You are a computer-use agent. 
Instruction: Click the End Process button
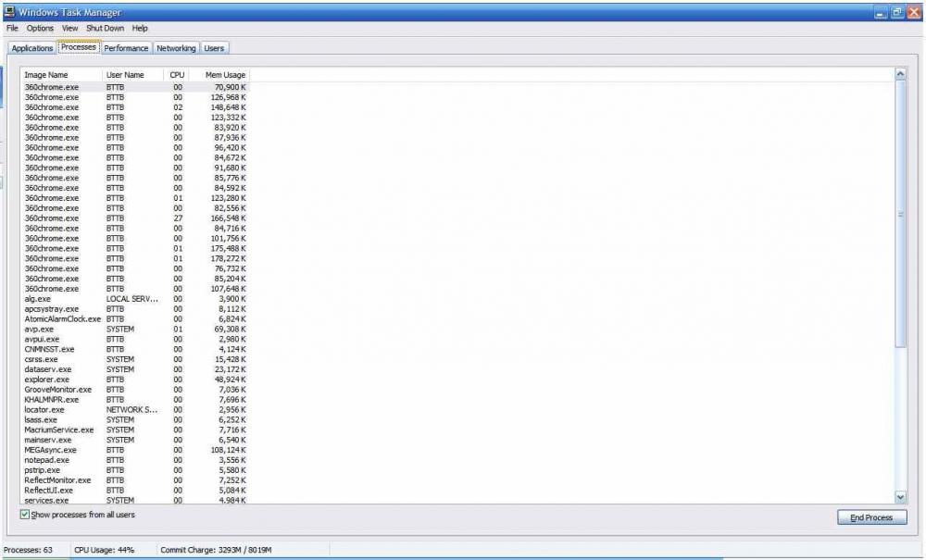(871, 517)
